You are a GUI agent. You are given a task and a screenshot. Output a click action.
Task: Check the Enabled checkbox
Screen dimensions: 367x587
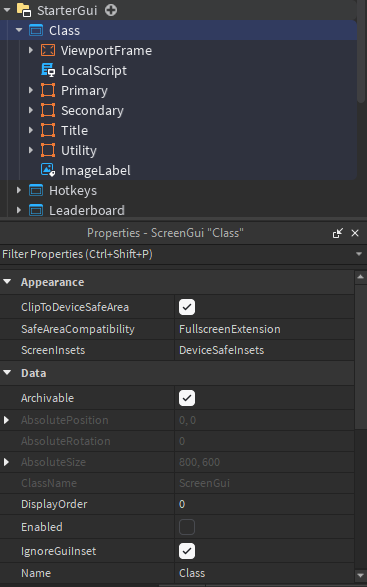click(x=187, y=527)
